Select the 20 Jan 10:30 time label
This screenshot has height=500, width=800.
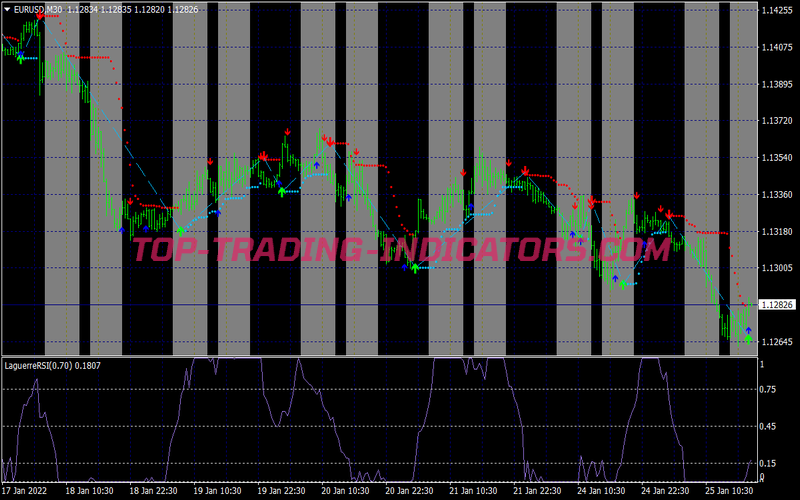345,491
